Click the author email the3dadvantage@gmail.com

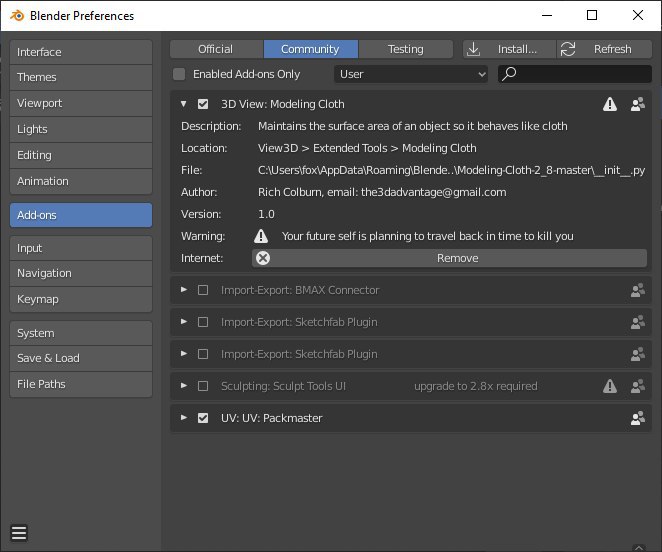point(434,192)
